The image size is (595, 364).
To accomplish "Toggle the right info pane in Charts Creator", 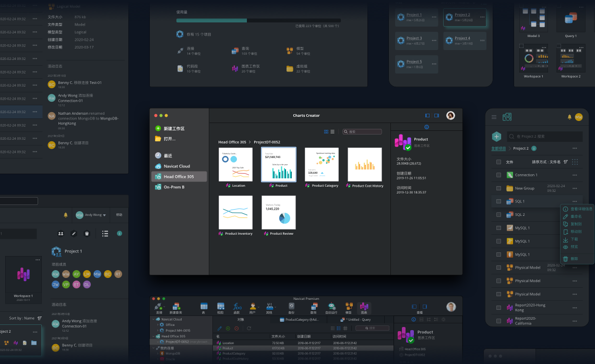I will click(x=437, y=116).
